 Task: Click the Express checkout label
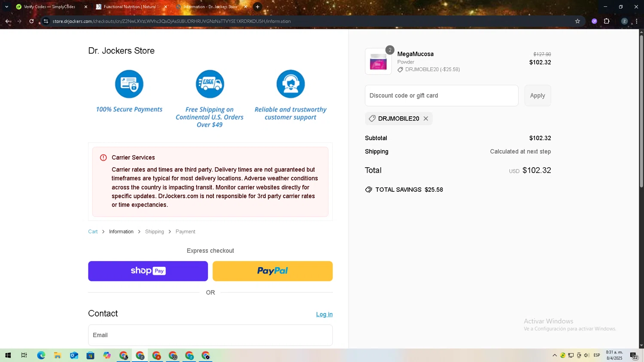tap(210, 250)
